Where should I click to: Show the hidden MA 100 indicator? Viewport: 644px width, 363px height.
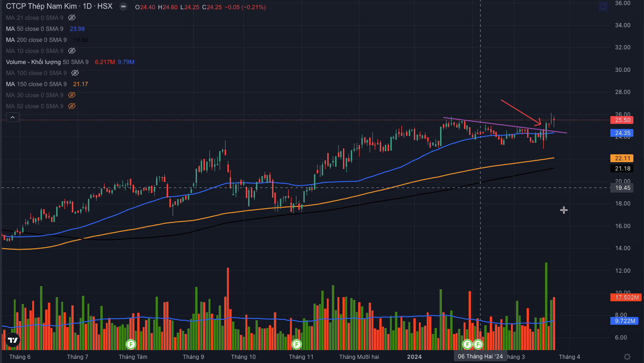tap(75, 73)
